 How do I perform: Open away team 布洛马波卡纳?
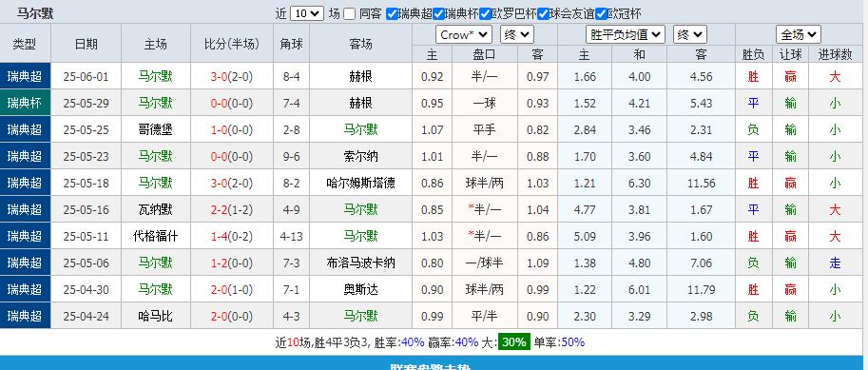[361, 263]
